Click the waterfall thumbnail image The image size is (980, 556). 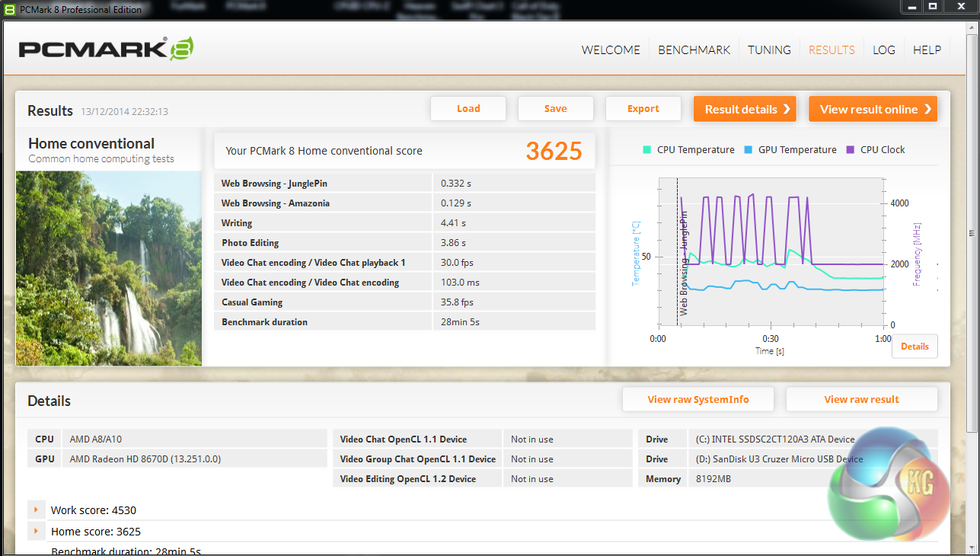[x=109, y=268]
